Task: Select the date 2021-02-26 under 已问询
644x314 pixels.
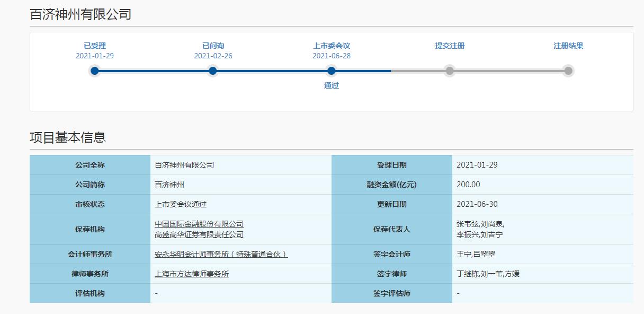Action: pos(213,56)
